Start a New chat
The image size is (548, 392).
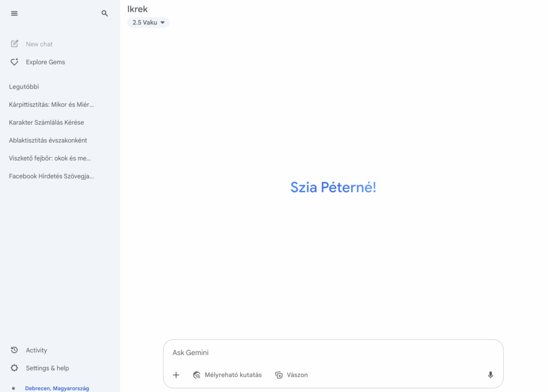point(39,44)
